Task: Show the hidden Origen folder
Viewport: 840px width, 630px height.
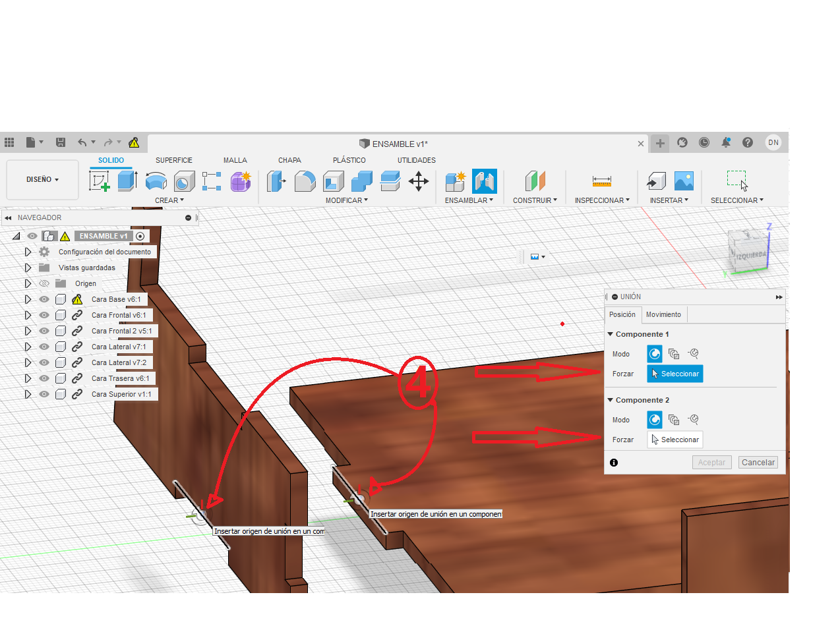Action: tap(44, 283)
